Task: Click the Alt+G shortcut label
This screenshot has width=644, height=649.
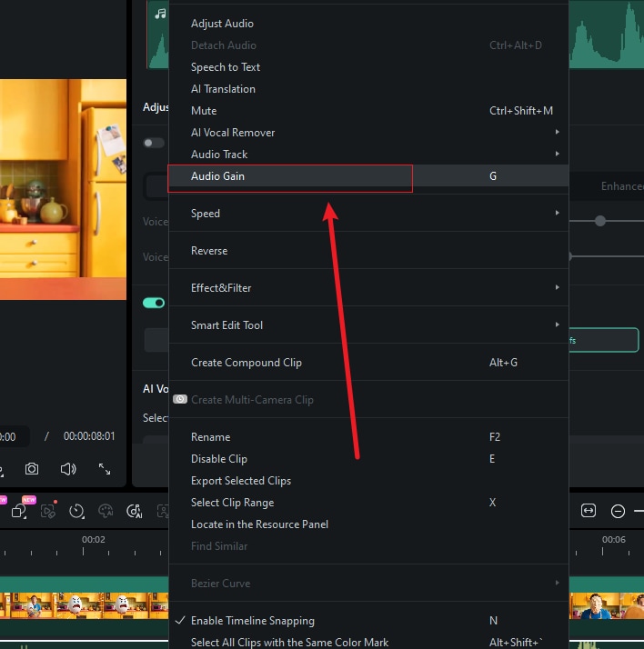Action: click(x=503, y=363)
